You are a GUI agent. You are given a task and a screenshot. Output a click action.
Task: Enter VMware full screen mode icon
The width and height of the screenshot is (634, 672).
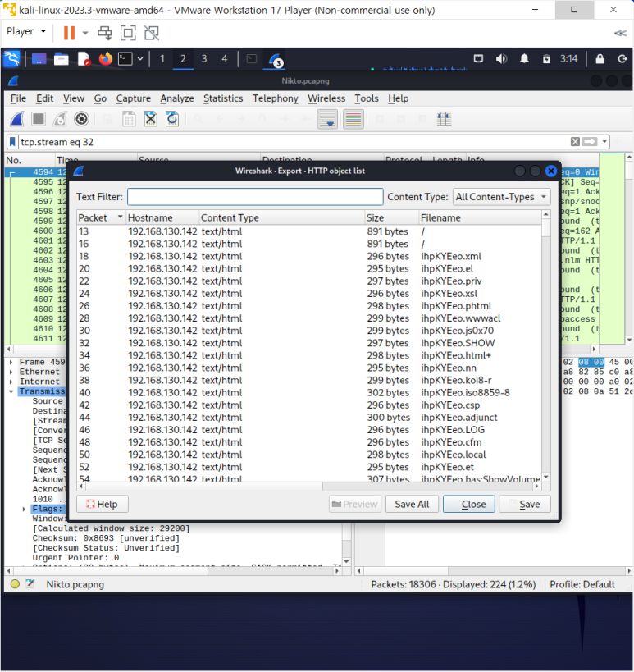[128, 33]
